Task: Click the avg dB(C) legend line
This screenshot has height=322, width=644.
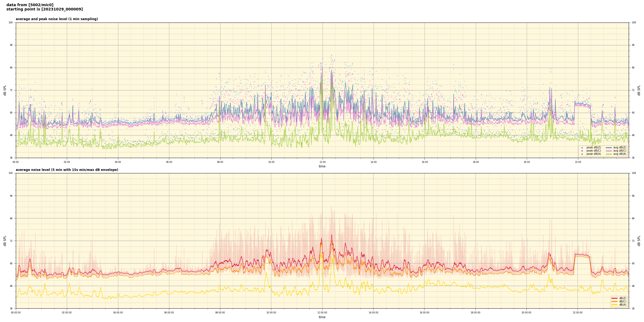Action: coord(609,151)
